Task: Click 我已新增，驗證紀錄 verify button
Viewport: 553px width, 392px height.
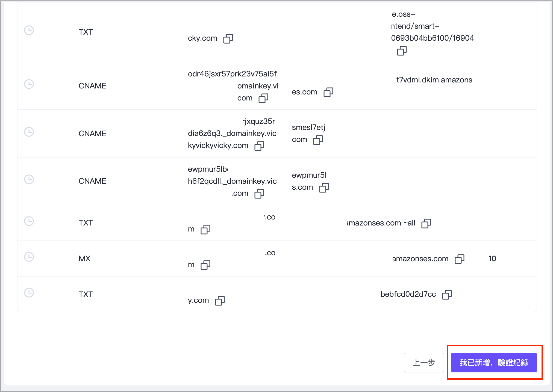Action: 494,363
